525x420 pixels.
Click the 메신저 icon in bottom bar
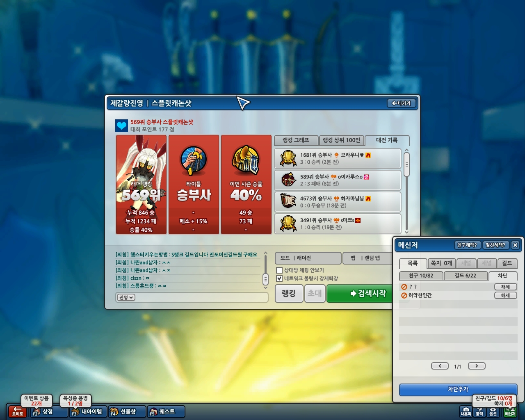pos(510,411)
